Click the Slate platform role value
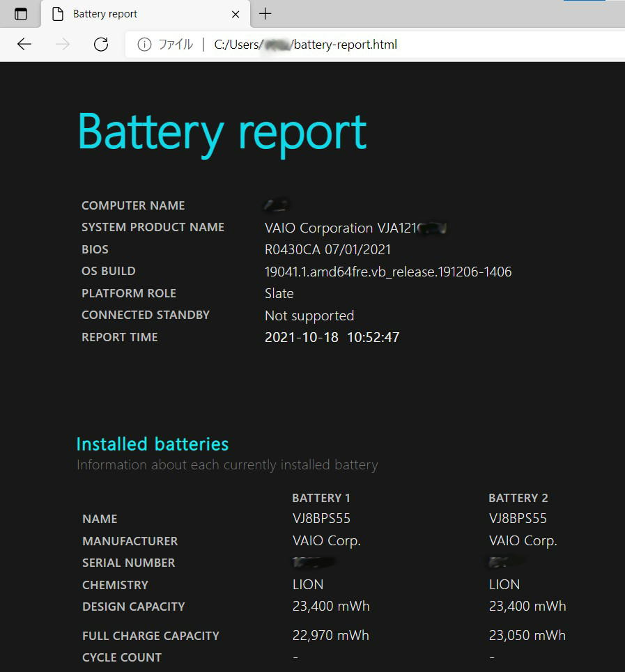This screenshot has width=625, height=672. pos(279,294)
